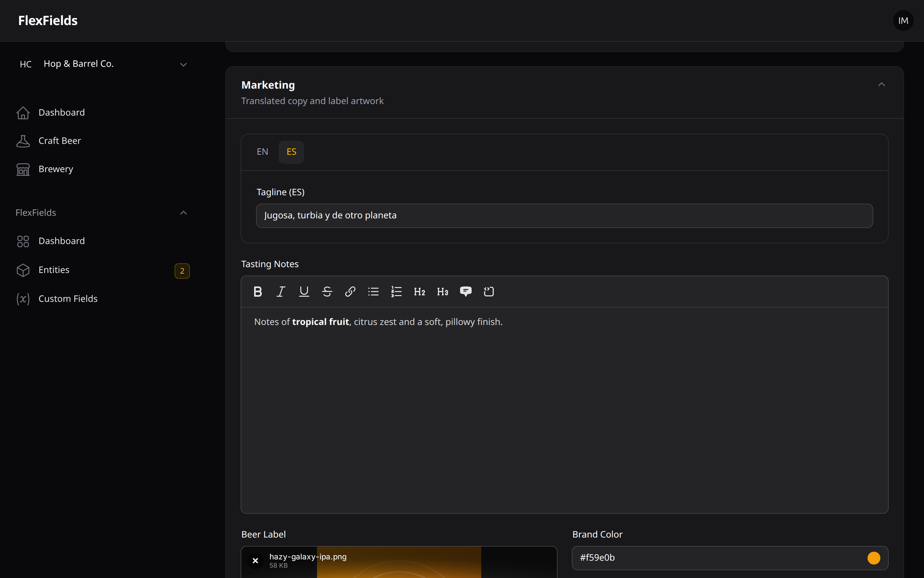
Task: Apply H2 heading style
Action: tap(419, 291)
